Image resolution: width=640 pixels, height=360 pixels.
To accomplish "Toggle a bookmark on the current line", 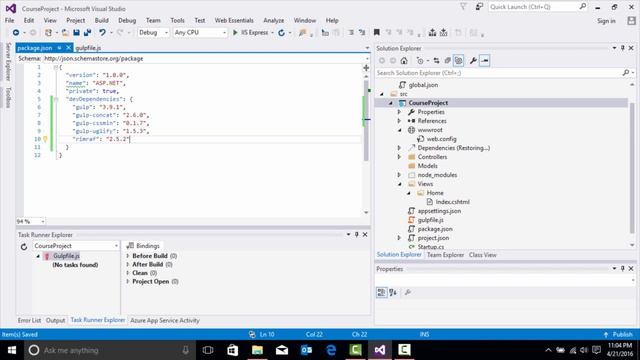I will (377, 33).
